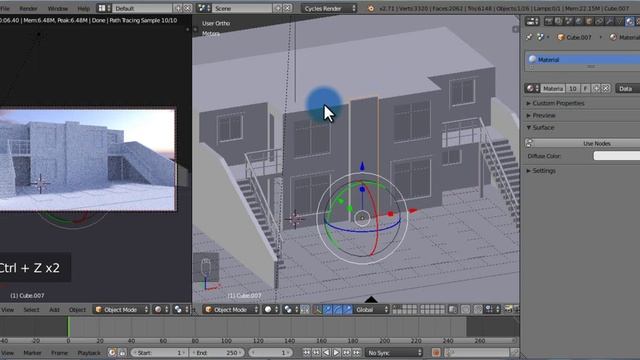
Task: Open timeline Marker menu
Action: pyautogui.click(x=32, y=353)
